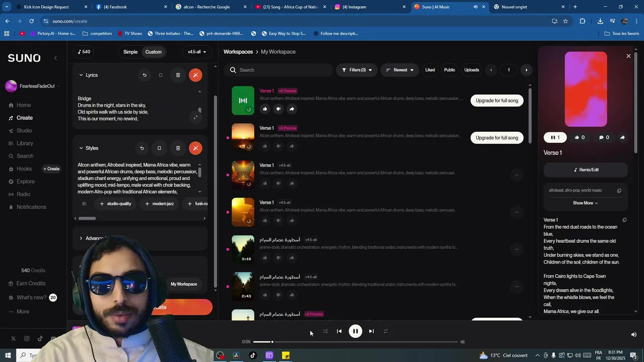Viewport: 644px width, 362px height.
Task: Toggle repeat in the player bar
Action: [385, 331]
